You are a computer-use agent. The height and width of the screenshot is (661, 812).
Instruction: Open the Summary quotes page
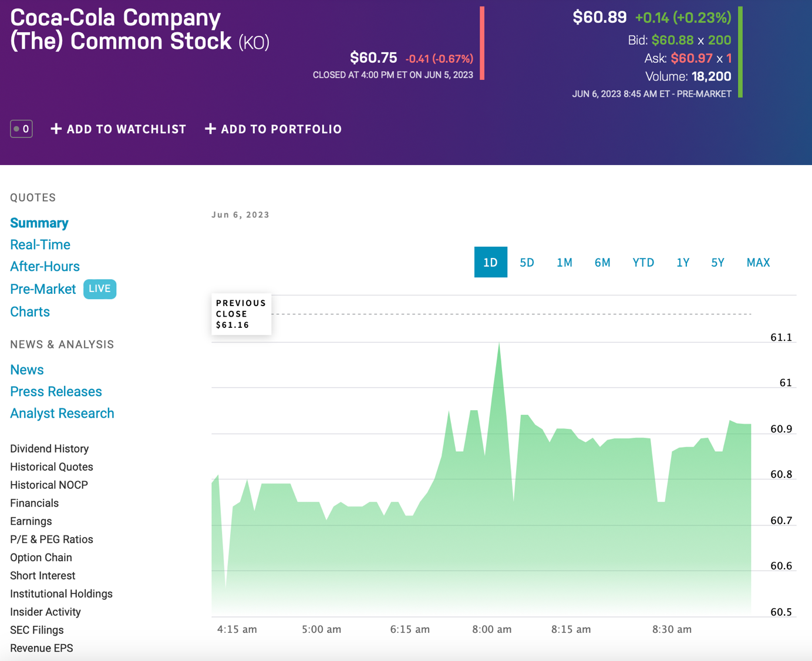39,223
